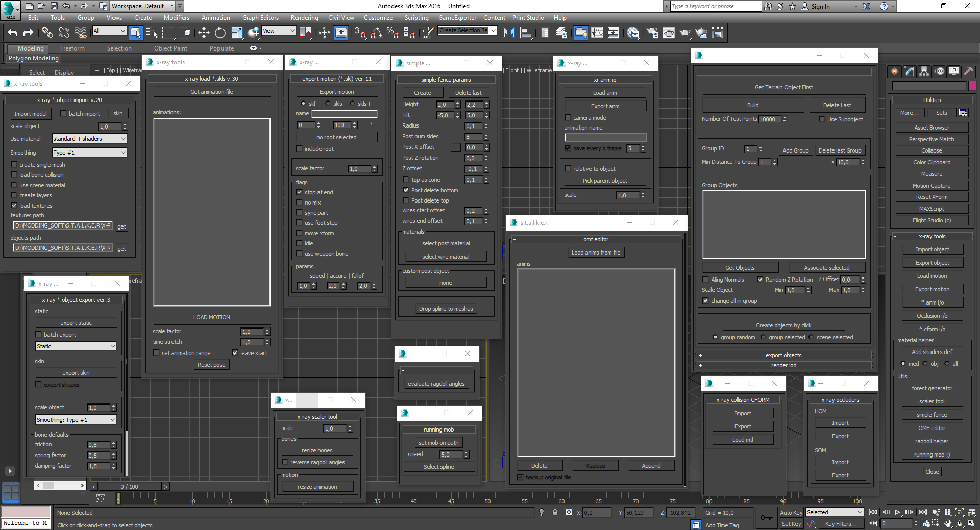The image size is (980, 530).
Task: Switch to the Freeform ribbon tab
Action: tap(72, 48)
